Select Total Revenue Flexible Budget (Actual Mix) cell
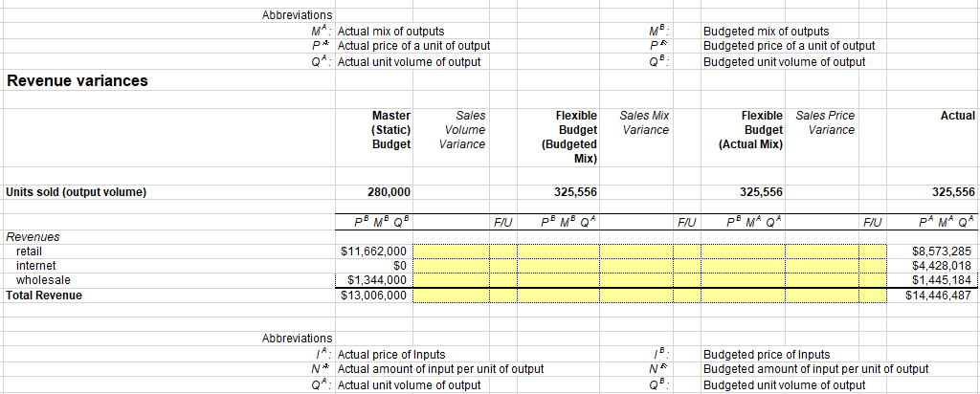 click(743, 295)
